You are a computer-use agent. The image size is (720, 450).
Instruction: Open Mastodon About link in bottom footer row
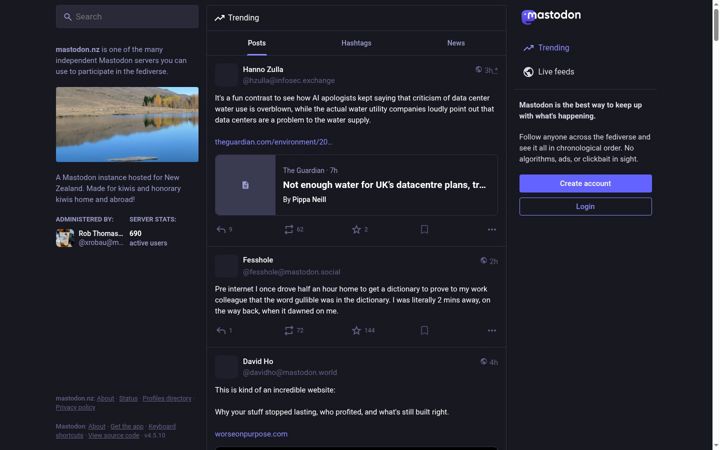click(96, 427)
